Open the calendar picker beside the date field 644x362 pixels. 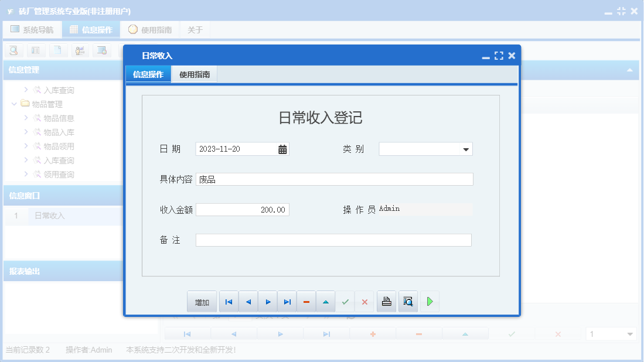(282, 149)
